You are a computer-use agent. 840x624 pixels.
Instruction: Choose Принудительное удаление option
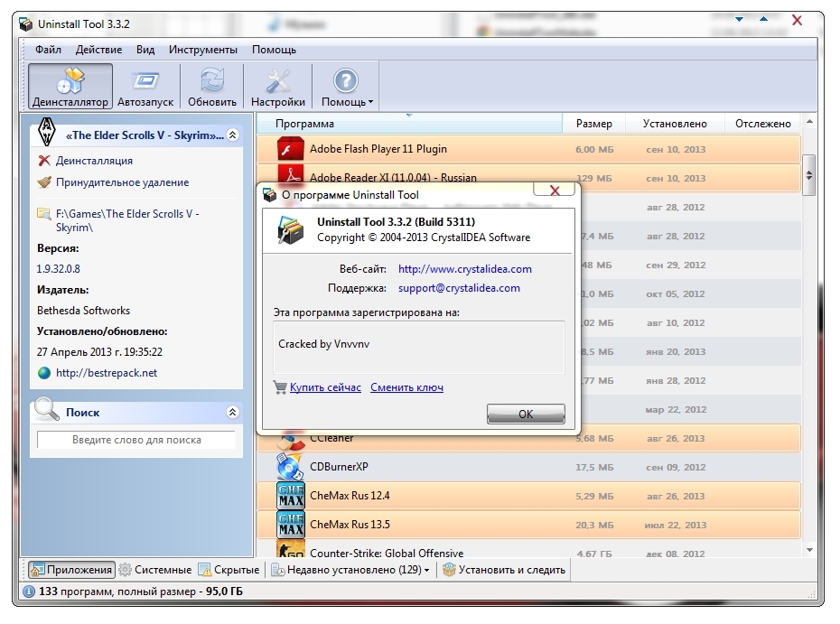pyautogui.click(x=122, y=182)
